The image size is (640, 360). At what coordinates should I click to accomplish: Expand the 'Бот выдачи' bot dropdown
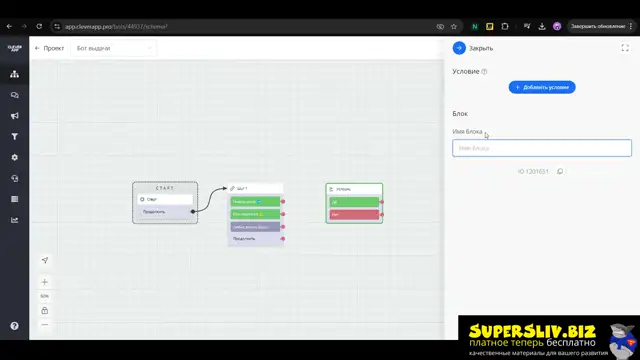click(113, 48)
